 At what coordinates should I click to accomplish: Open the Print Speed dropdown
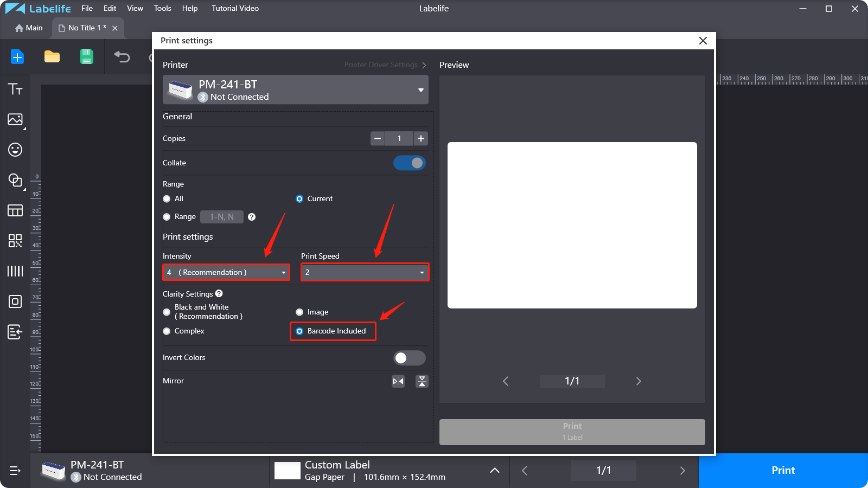pos(365,272)
